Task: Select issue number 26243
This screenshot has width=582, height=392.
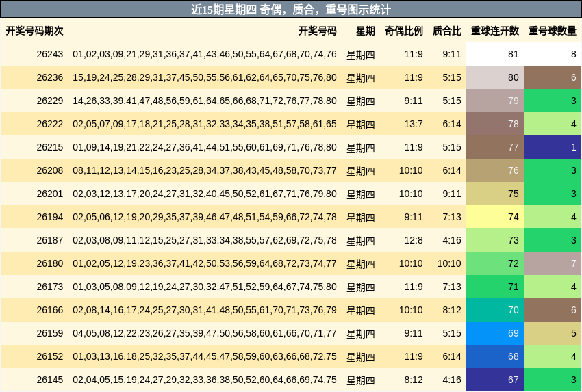Action: pyautogui.click(x=50, y=54)
